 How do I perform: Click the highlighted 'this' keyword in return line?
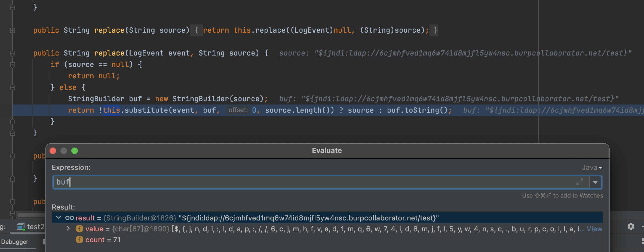click(112, 110)
